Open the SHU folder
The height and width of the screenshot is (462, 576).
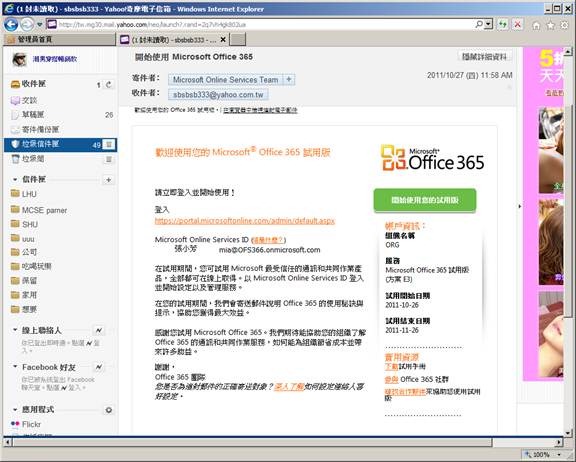point(29,224)
